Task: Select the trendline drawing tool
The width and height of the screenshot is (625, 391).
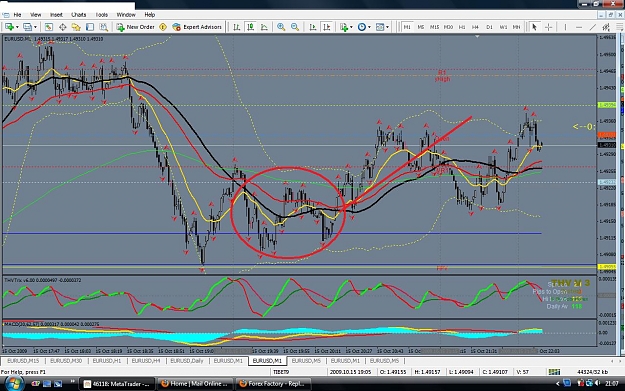Action: click(x=593, y=27)
